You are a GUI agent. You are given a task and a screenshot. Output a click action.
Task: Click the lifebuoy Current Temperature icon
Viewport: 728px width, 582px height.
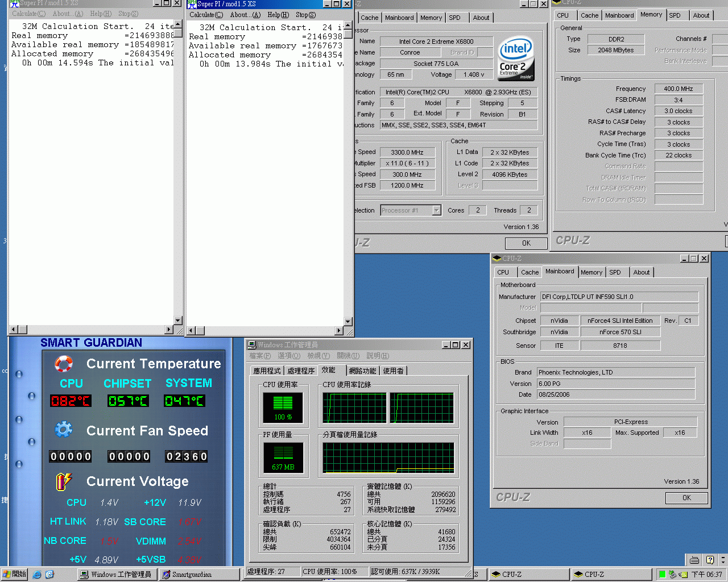(63, 364)
